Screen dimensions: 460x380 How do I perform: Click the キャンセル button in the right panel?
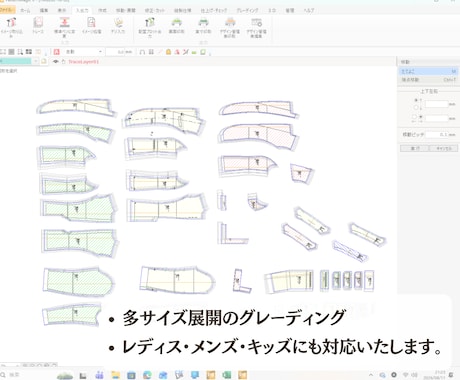(443, 148)
